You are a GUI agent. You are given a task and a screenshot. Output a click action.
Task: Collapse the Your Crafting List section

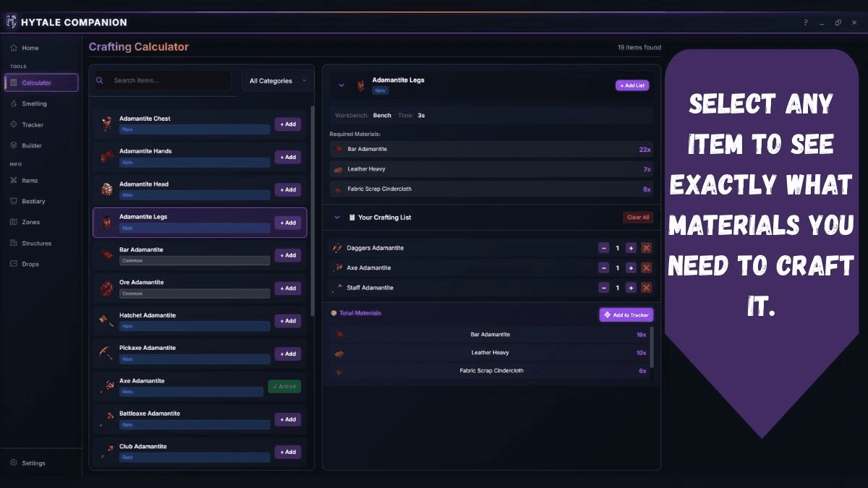337,217
